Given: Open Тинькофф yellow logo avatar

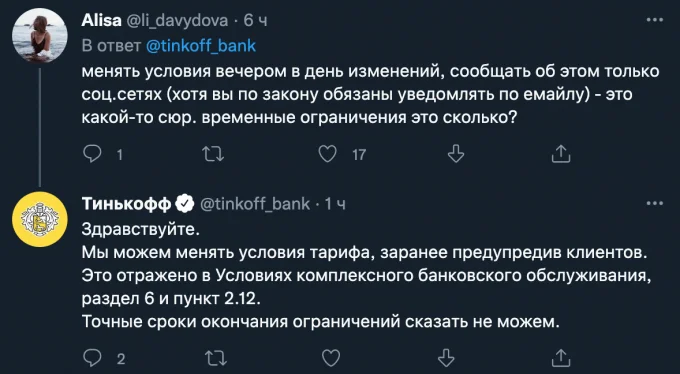Looking at the screenshot, I should point(40,219).
